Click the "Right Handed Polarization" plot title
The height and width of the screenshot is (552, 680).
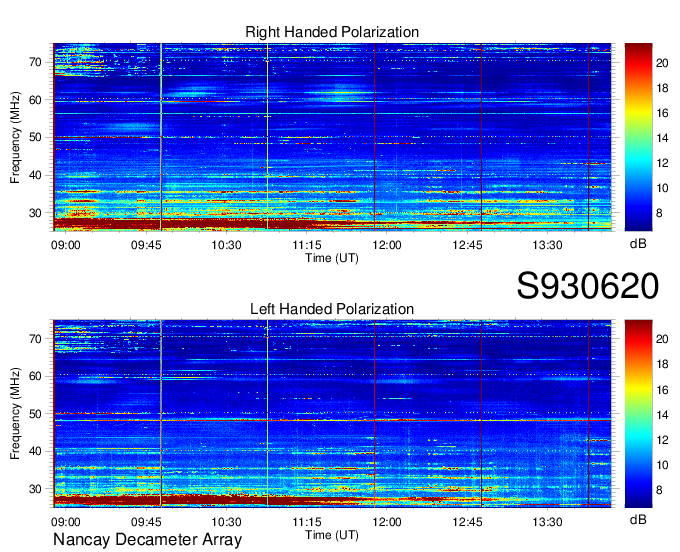point(332,32)
